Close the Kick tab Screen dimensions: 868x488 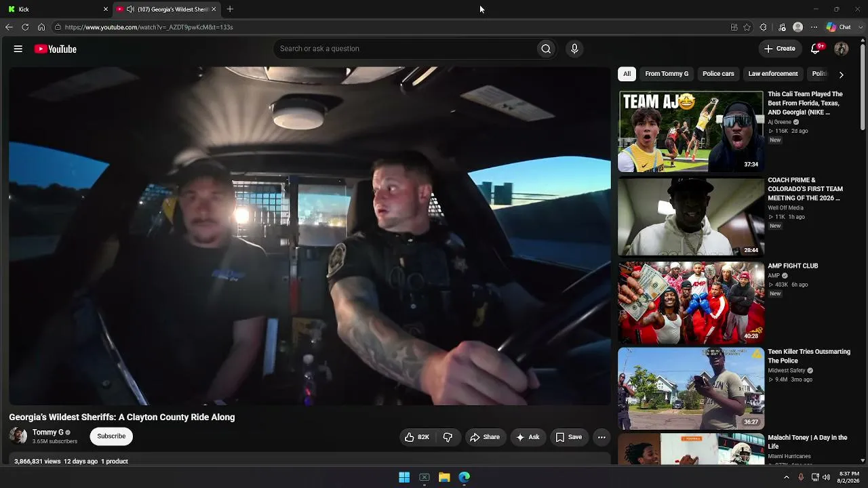point(106,9)
